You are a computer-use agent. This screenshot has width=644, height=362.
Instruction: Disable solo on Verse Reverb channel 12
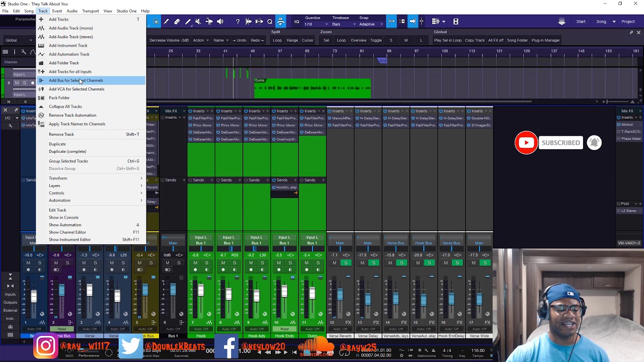pyautogui.click(x=346, y=262)
